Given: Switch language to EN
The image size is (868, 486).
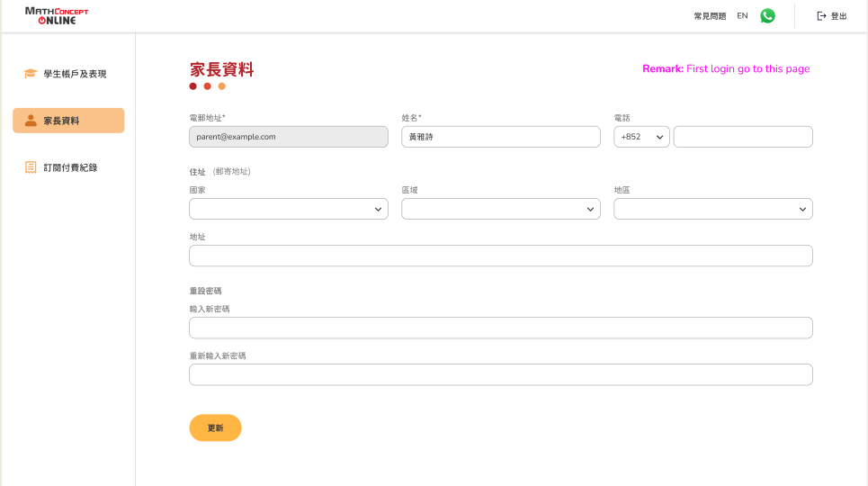Looking at the screenshot, I should pos(742,16).
